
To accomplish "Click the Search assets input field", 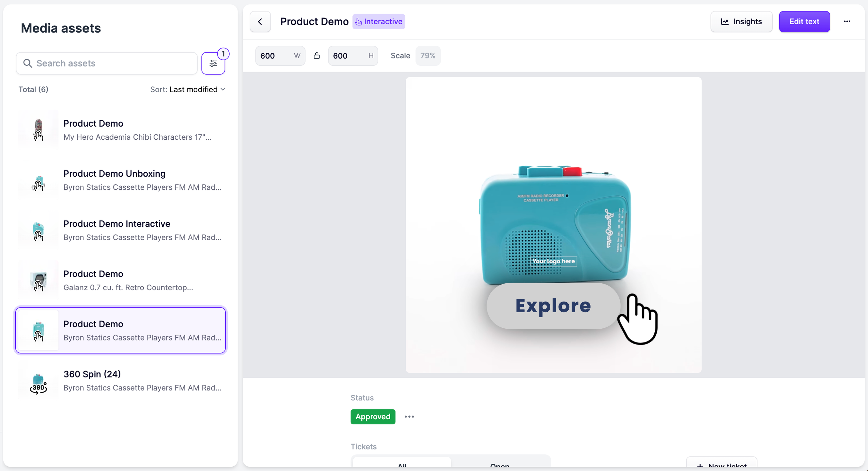I will [x=111, y=63].
